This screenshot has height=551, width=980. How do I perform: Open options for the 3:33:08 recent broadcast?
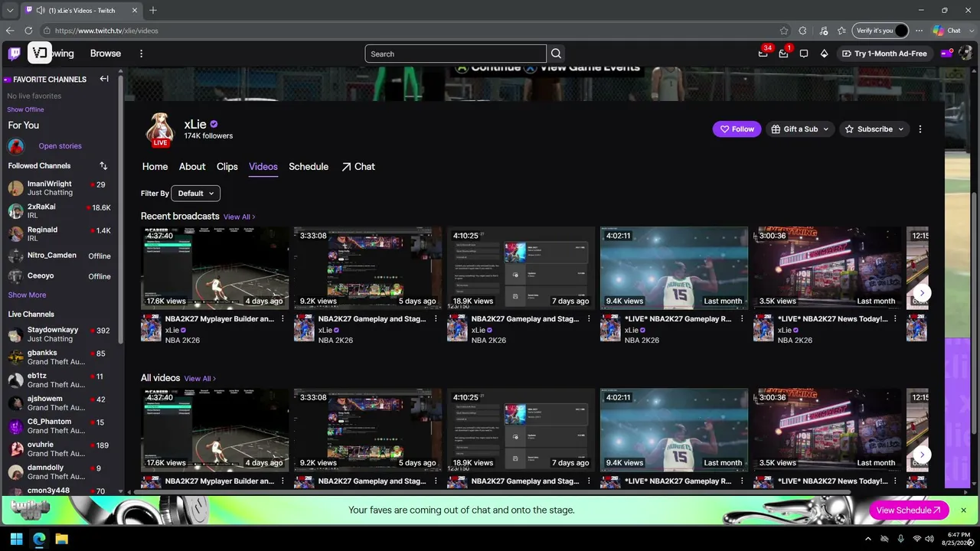(x=436, y=319)
